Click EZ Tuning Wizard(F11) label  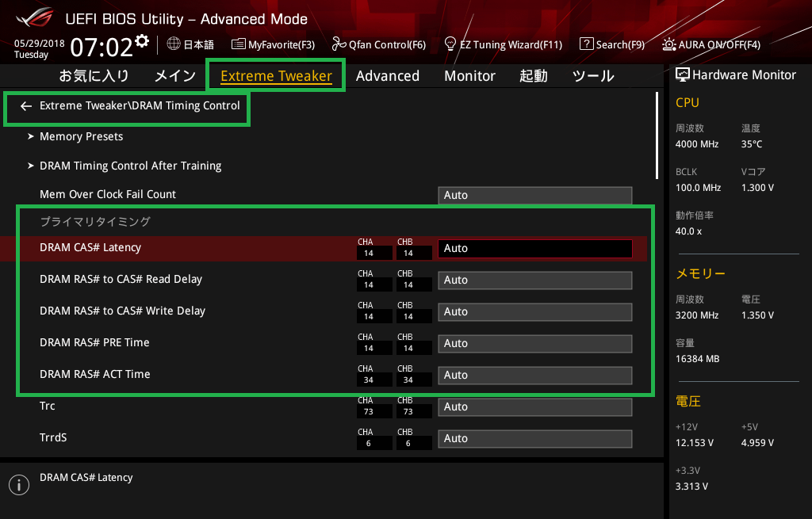pyautogui.click(x=511, y=44)
